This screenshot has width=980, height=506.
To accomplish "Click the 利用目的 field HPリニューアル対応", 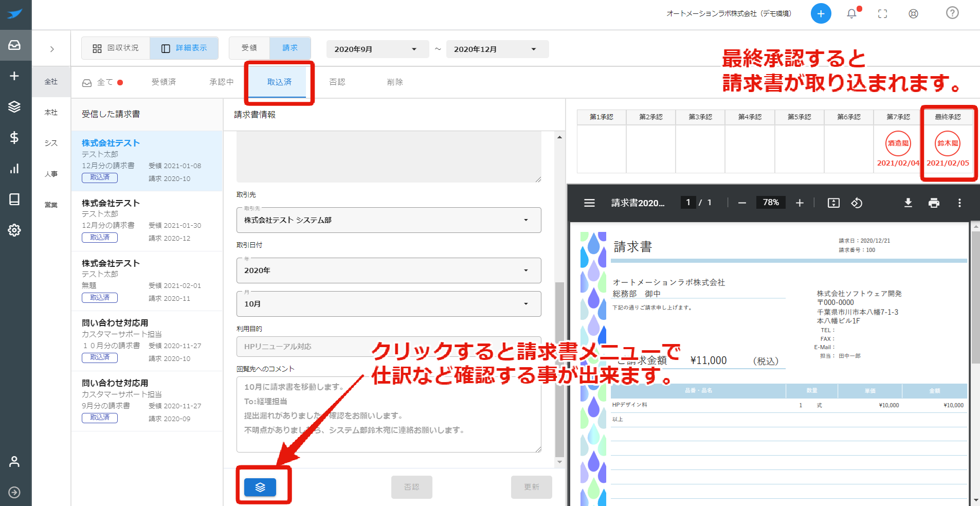I will coord(389,347).
